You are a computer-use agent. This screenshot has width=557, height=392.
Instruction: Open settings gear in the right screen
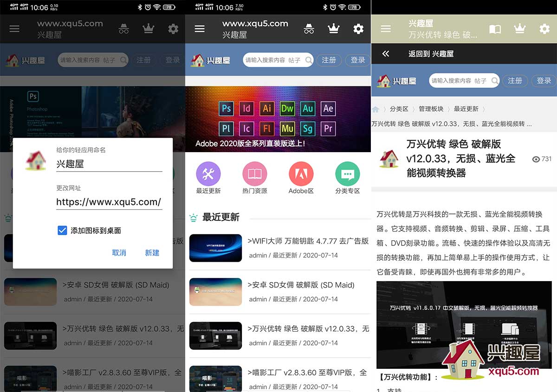point(544,29)
